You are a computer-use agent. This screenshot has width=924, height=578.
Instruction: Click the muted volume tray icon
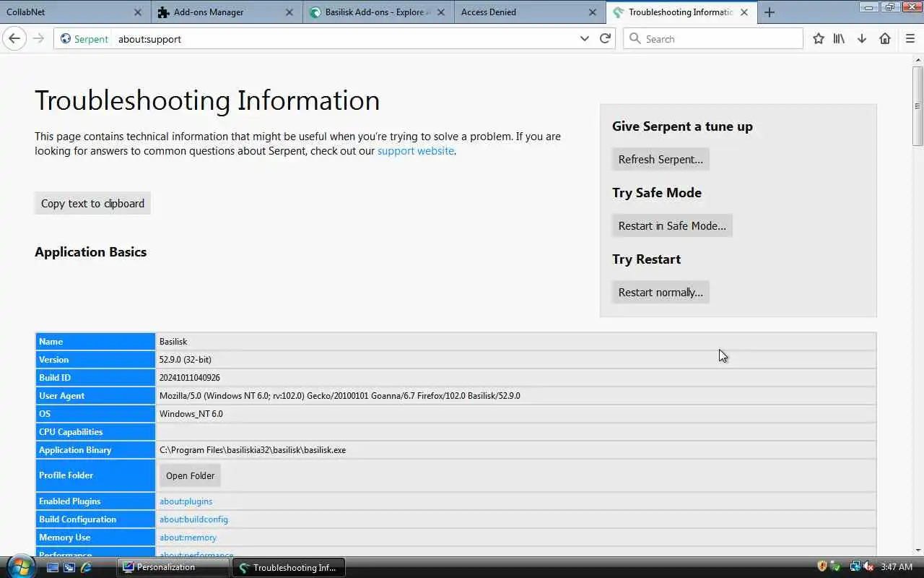pyautogui.click(x=868, y=566)
